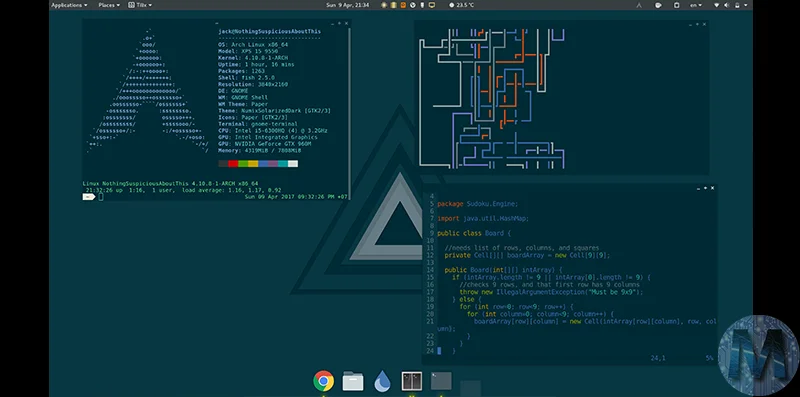Close the neofetch terminal window
The height and width of the screenshot is (397, 800).
coord(346,23)
